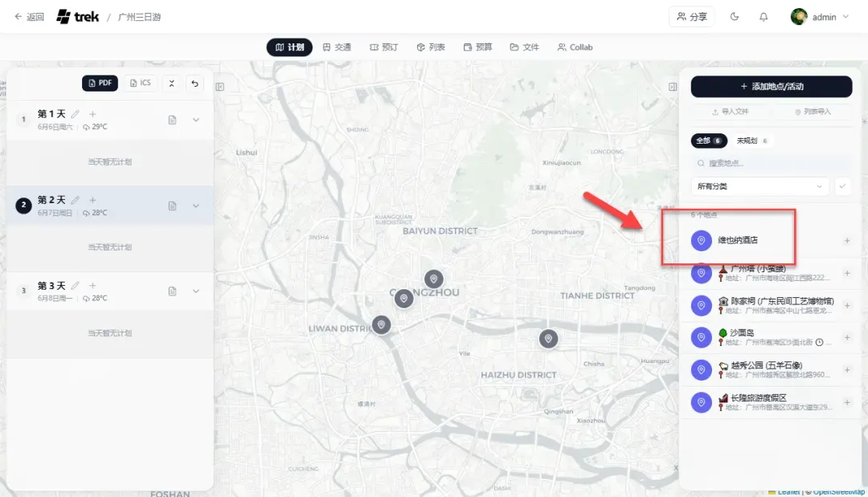Add item to 第 2 天 plus

coord(92,200)
